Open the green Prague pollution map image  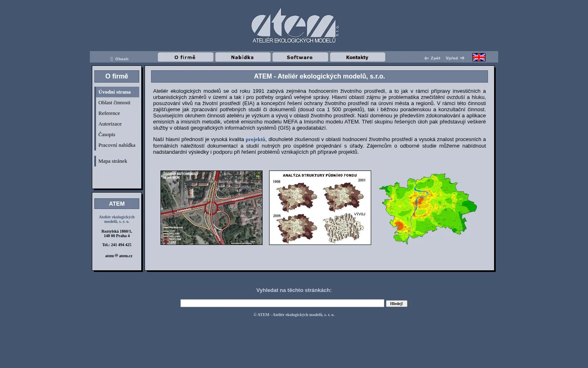[x=428, y=209]
